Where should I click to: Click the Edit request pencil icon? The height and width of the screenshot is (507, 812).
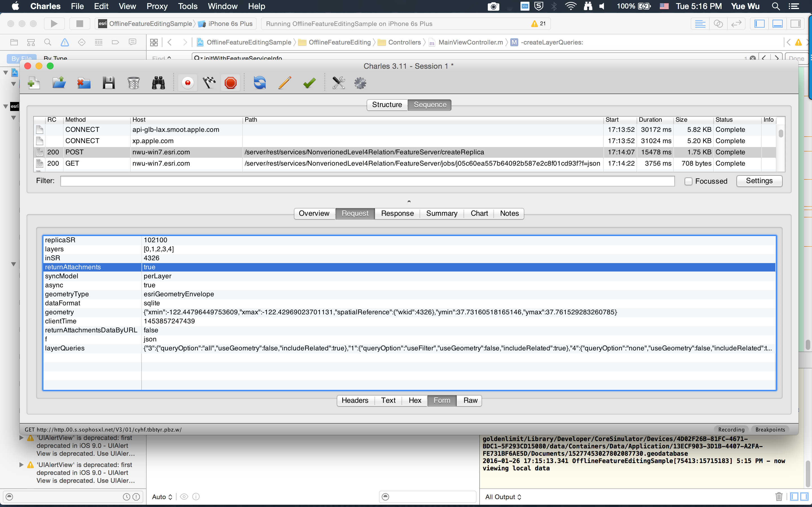pyautogui.click(x=284, y=83)
